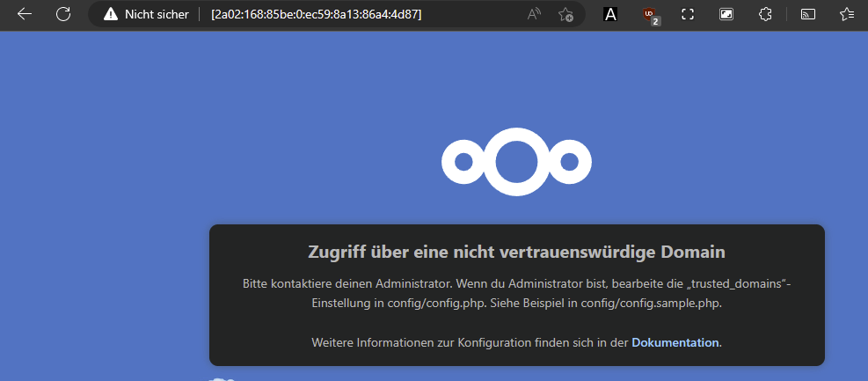Open the black 'A' extension icon
Image resolution: width=868 pixels, height=381 pixels.
click(x=610, y=14)
